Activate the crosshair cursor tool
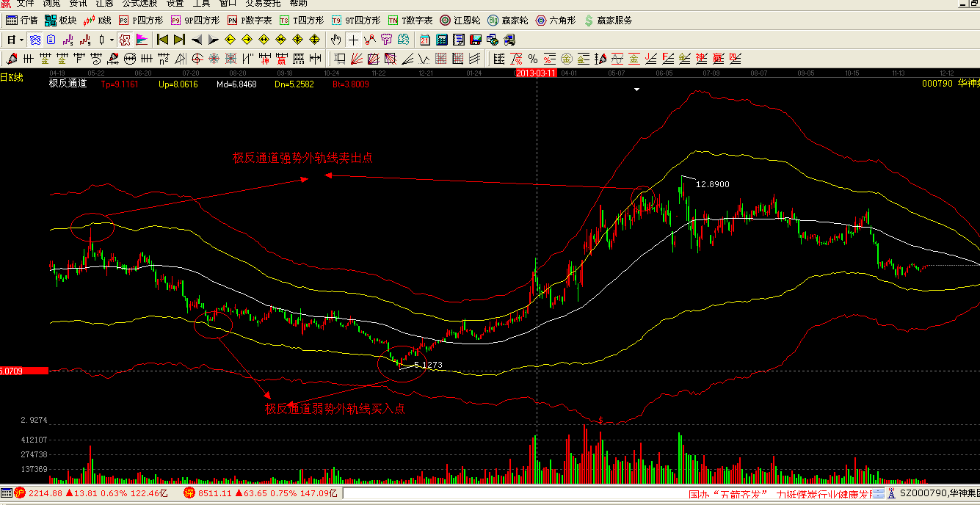This screenshot has height=505, width=980. (x=353, y=40)
